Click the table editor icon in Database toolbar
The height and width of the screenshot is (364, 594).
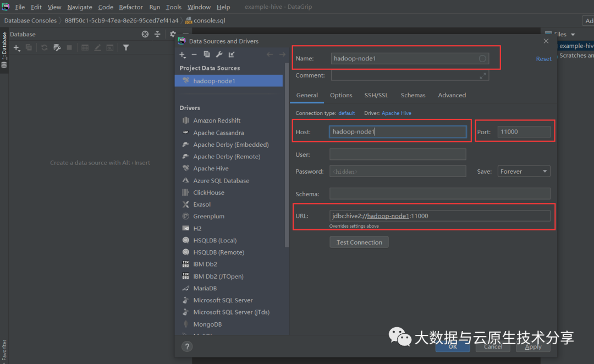(x=85, y=47)
